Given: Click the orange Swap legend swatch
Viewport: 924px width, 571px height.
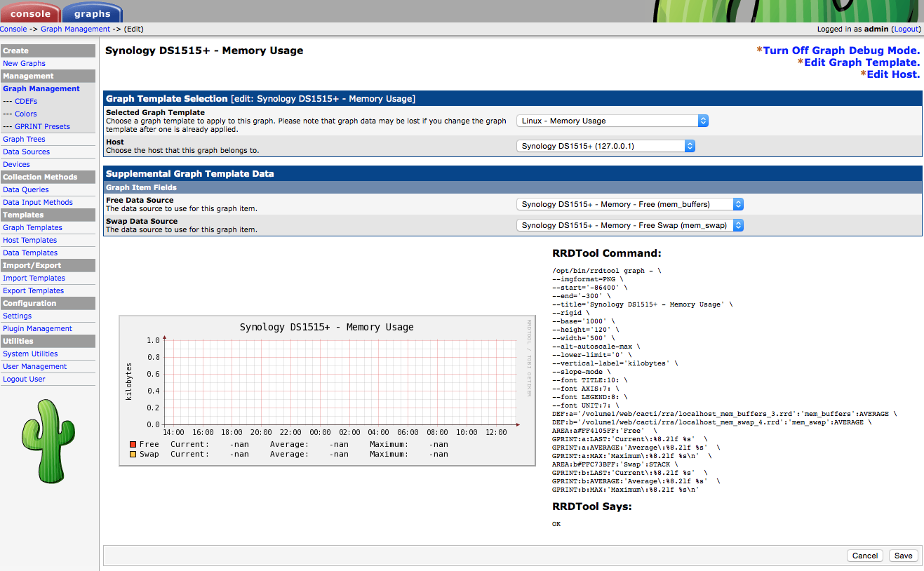Looking at the screenshot, I should point(133,454).
